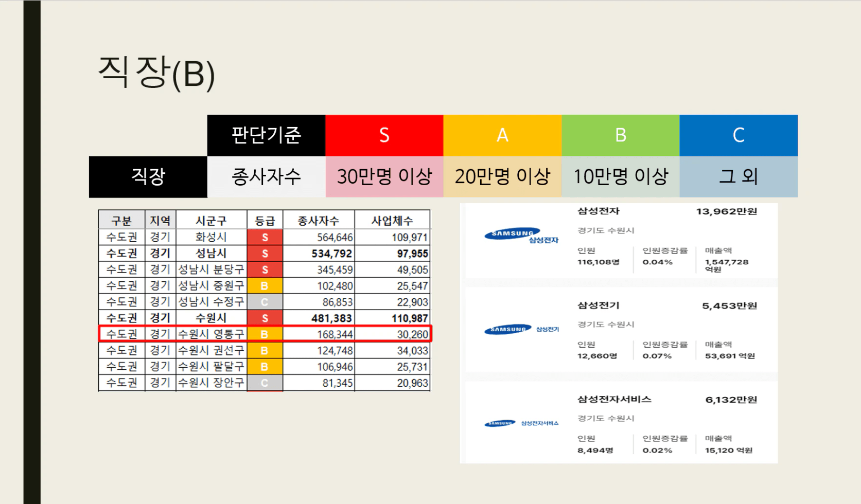861x504 pixels.
Task: Select the 수원시 영통구 cell
Action: pos(211,334)
